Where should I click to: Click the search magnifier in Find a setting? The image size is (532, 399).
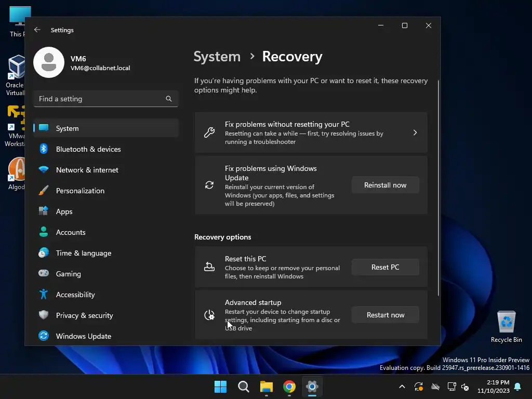[169, 99]
